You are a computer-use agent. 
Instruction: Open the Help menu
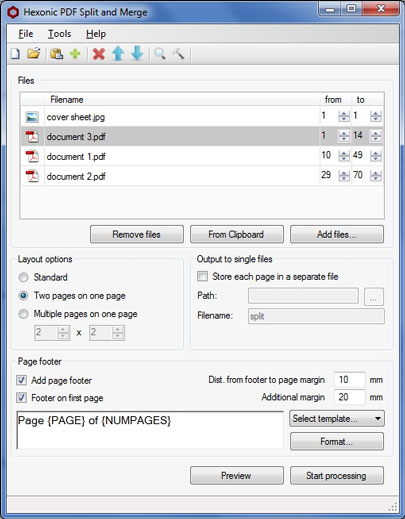point(96,34)
